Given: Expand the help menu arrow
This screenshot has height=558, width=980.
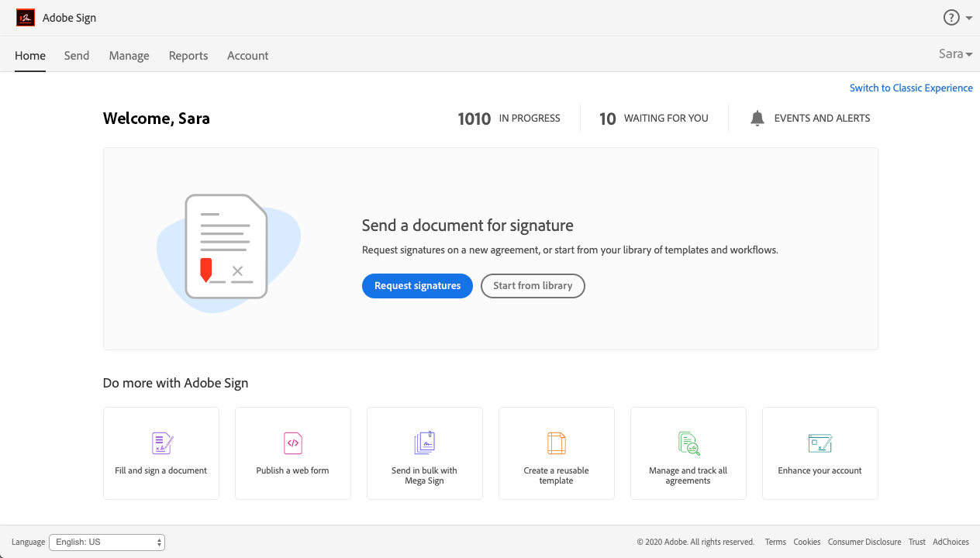Looking at the screenshot, I should point(969,19).
